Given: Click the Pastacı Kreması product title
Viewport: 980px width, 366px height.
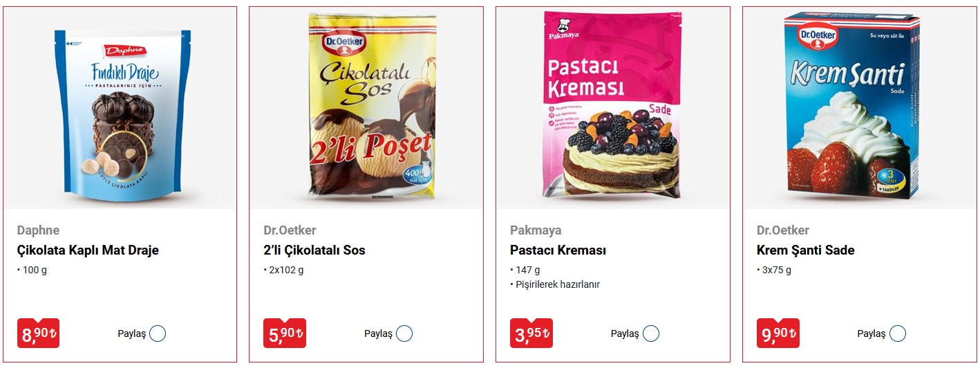Looking at the screenshot, I should [x=558, y=250].
